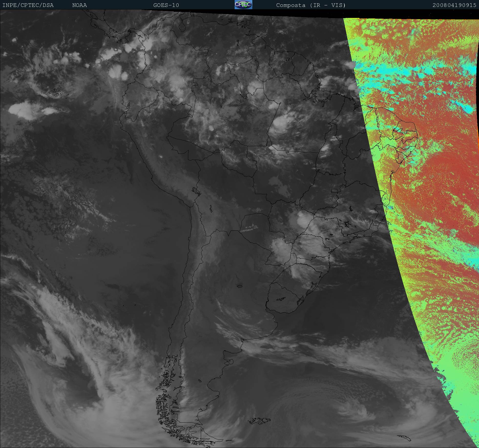479x448 pixels.
Task: Click the CPTEC logo in header
Action: (x=243, y=5)
